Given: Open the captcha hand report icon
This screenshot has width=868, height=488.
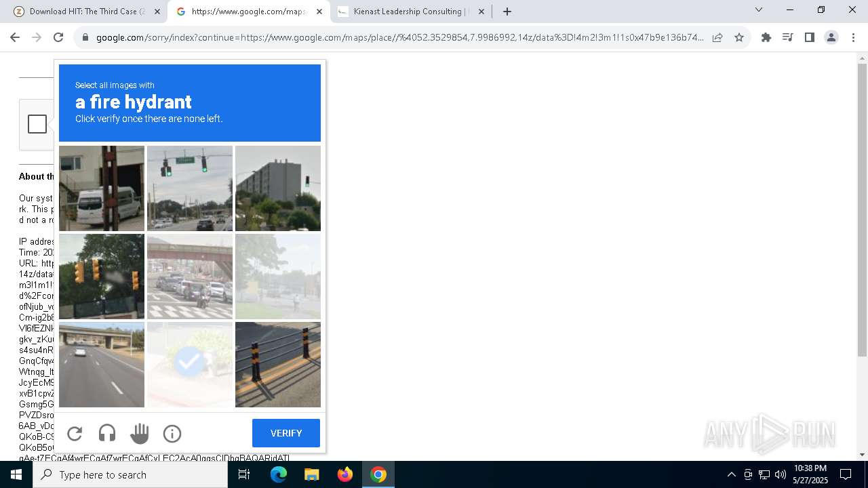Looking at the screenshot, I should pyautogui.click(x=140, y=433).
